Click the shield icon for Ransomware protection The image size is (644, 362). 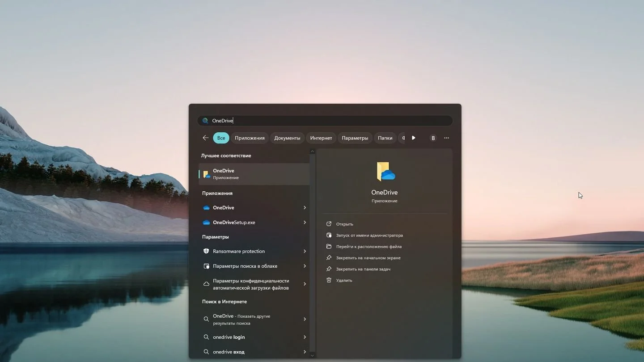tap(206, 251)
